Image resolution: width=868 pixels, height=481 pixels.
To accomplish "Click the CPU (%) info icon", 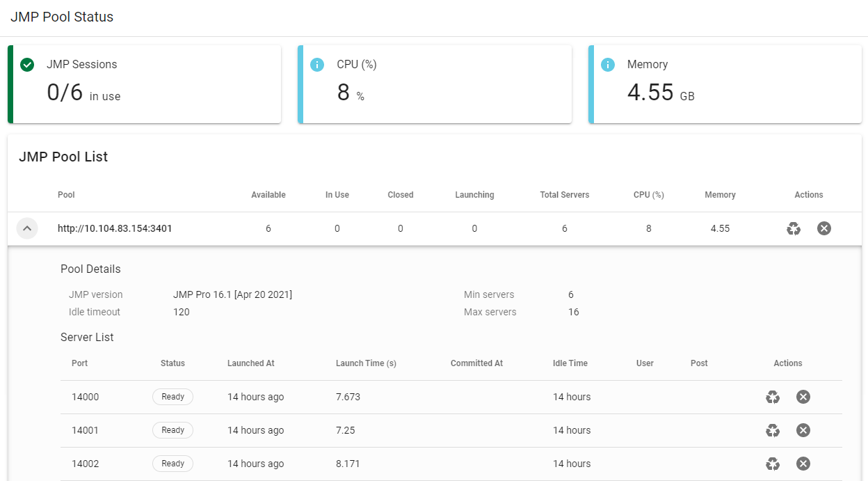I will pyautogui.click(x=317, y=65).
